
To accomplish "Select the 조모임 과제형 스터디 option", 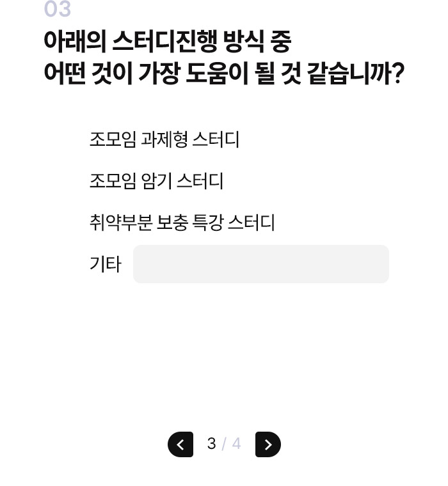I will click(164, 139).
